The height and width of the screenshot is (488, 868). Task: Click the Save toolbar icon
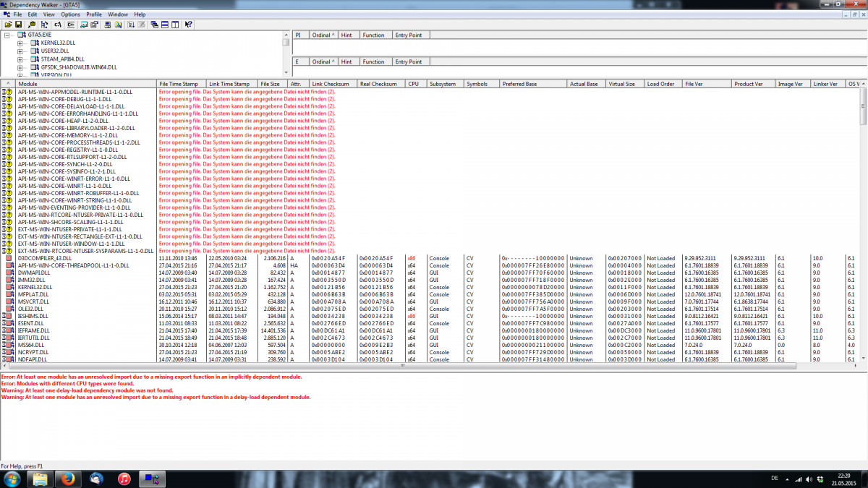(18, 25)
